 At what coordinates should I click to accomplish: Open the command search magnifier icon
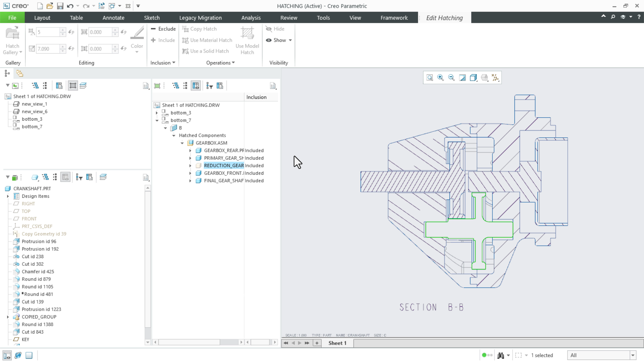pyautogui.click(x=613, y=17)
